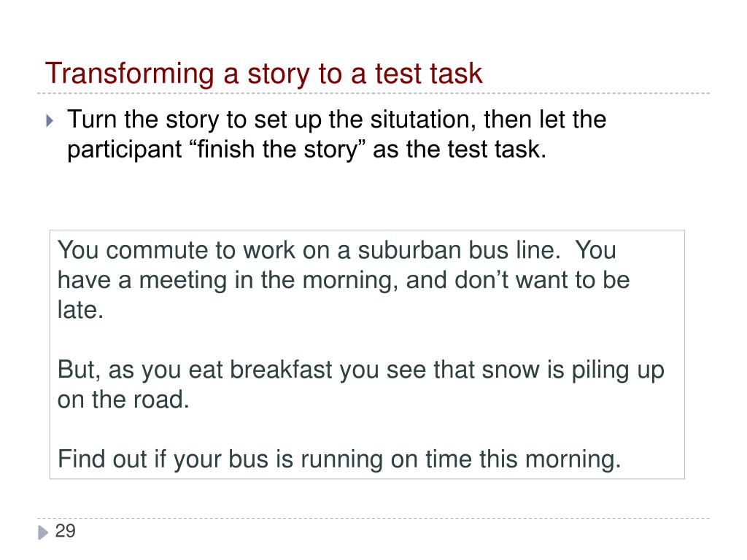The width and height of the screenshot is (747, 560).
Task: Click the text 'on the road.'
Action: pyautogui.click(x=123, y=400)
